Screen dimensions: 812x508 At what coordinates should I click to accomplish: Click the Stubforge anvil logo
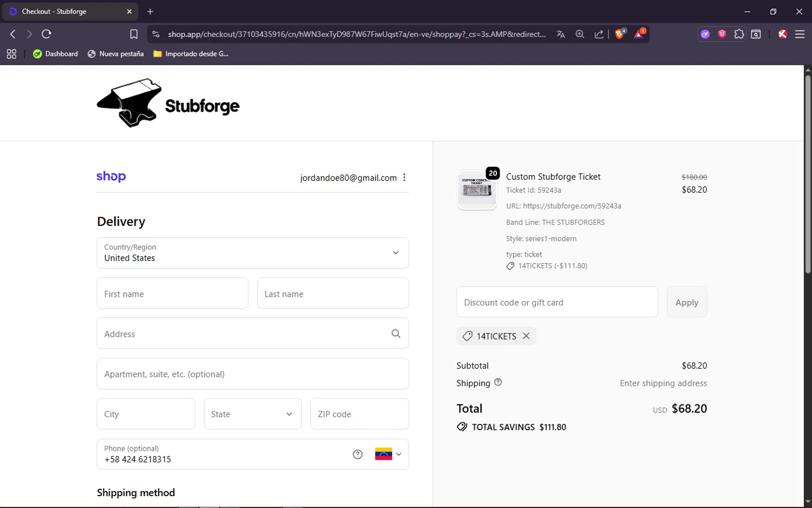click(168, 103)
